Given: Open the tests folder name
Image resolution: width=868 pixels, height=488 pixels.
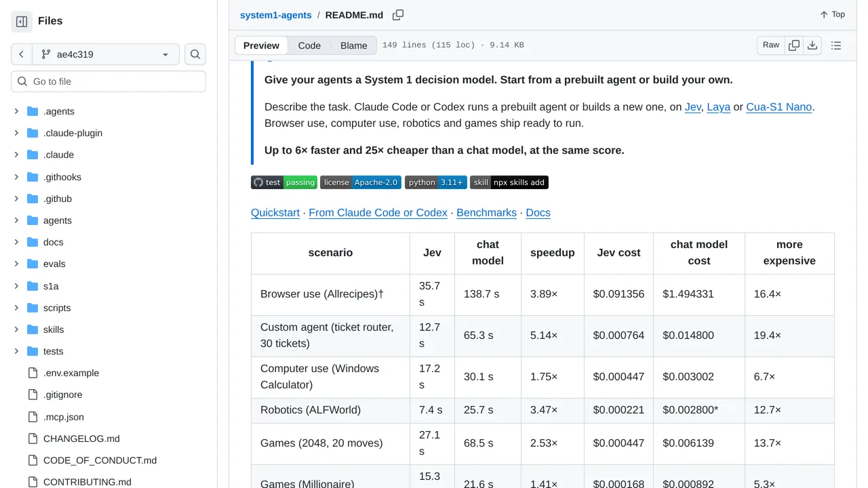Looking at the screenshot, I should (x=53, y=351).
